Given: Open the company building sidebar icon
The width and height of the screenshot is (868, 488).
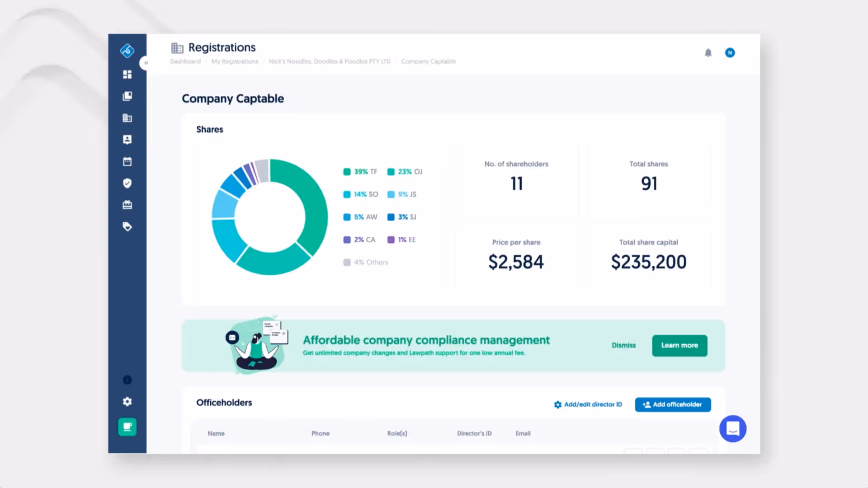Looking at the screenshot, I should [127, 118].
